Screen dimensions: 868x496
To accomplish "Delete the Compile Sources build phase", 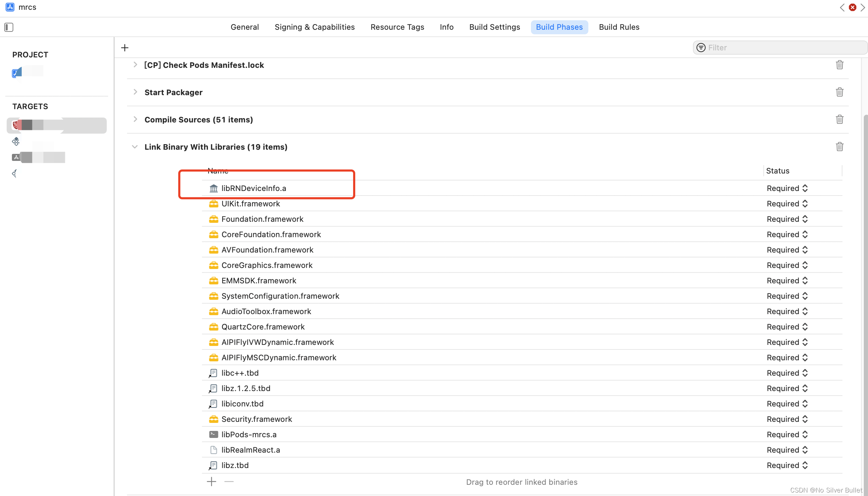I will [839, 119].
